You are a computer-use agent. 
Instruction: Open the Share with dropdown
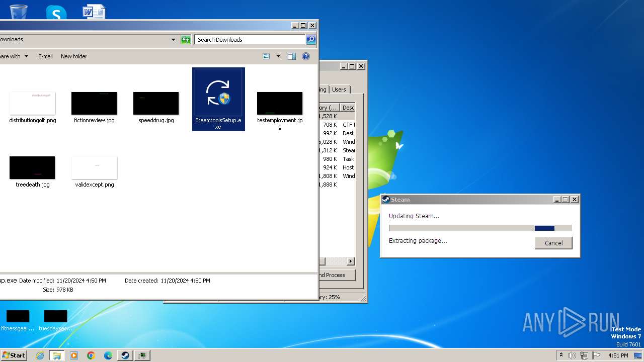(x=14, y=56)
